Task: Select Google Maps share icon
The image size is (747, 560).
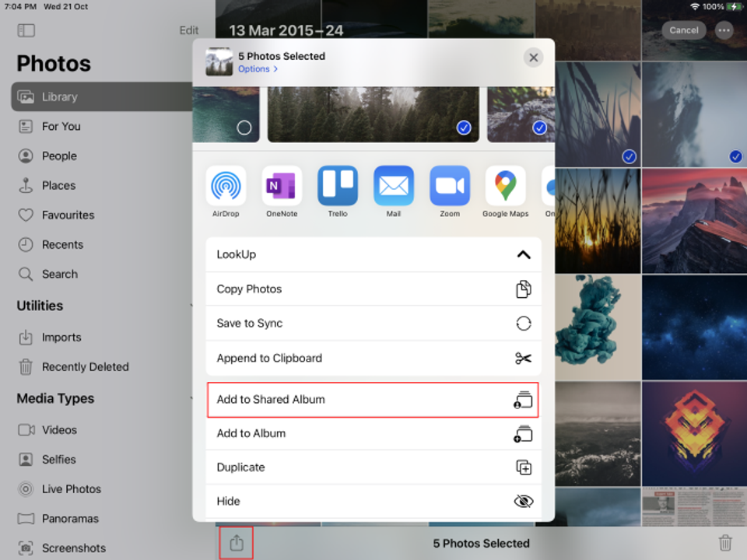Action: (x=506, y=185)
